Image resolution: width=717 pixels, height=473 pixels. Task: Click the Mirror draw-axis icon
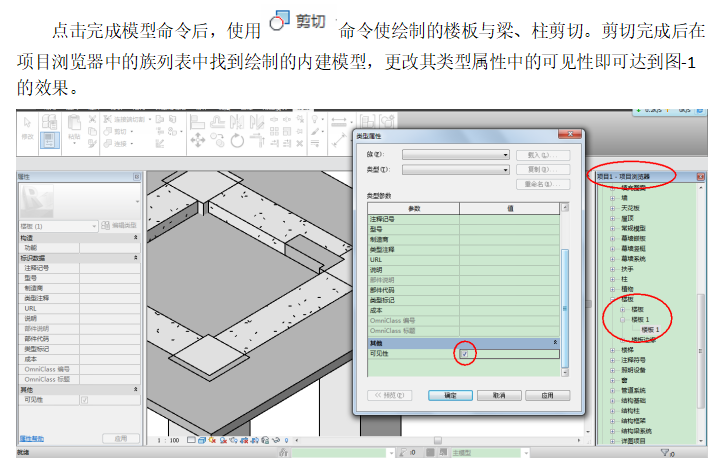(x=257, y=122)
